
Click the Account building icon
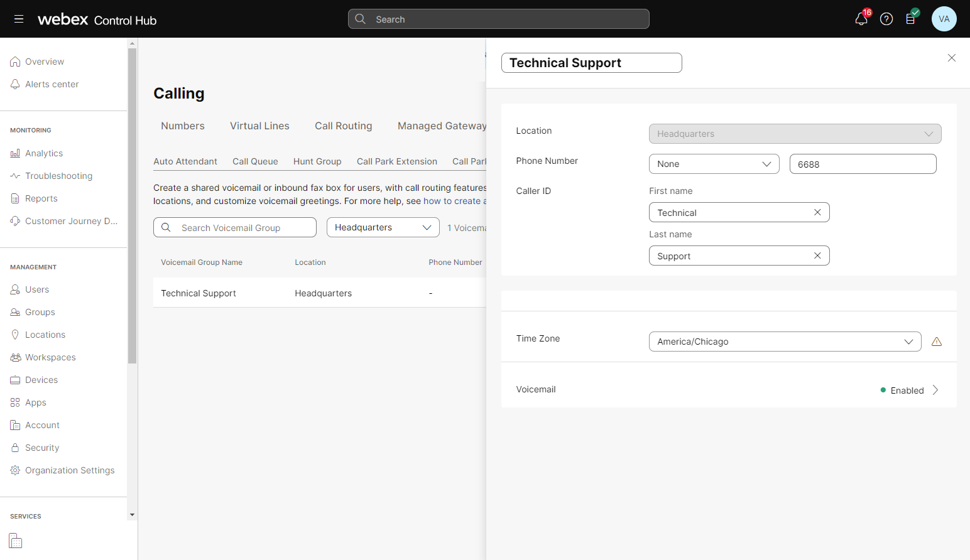pos(15,425)
